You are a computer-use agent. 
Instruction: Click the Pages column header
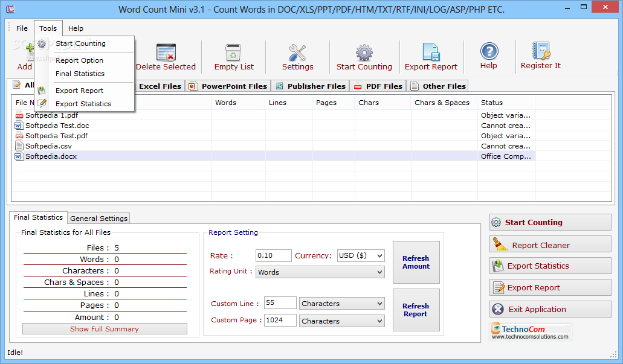tap(333, 103)
